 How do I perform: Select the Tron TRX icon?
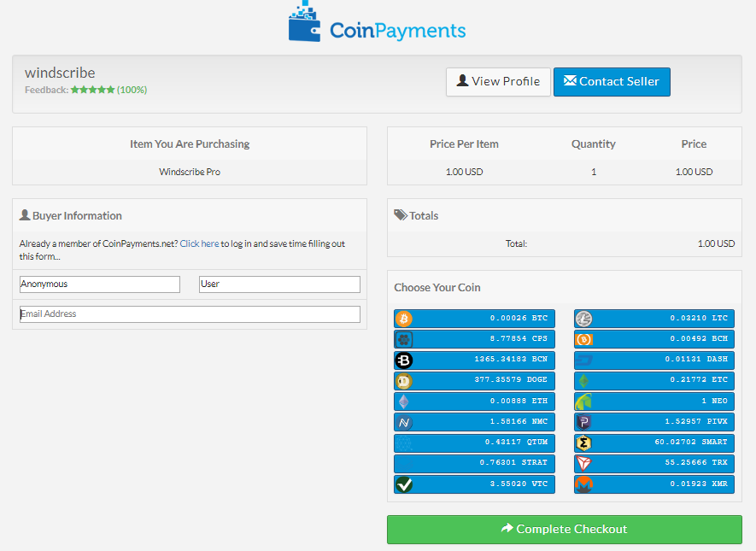point(584,463)
